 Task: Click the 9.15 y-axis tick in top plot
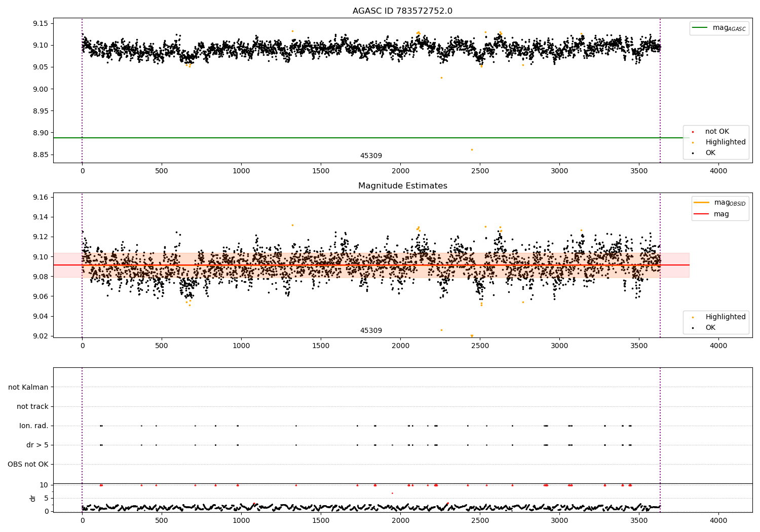coord(41,24)
